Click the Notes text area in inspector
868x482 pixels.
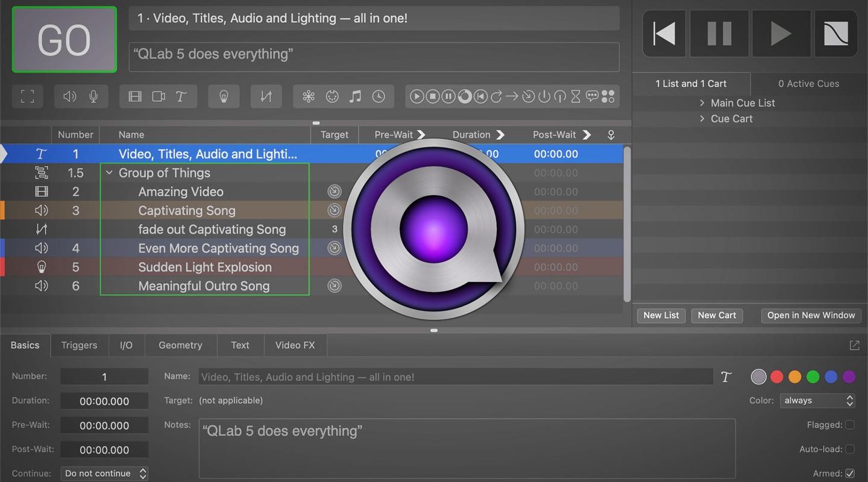(467, 448)
